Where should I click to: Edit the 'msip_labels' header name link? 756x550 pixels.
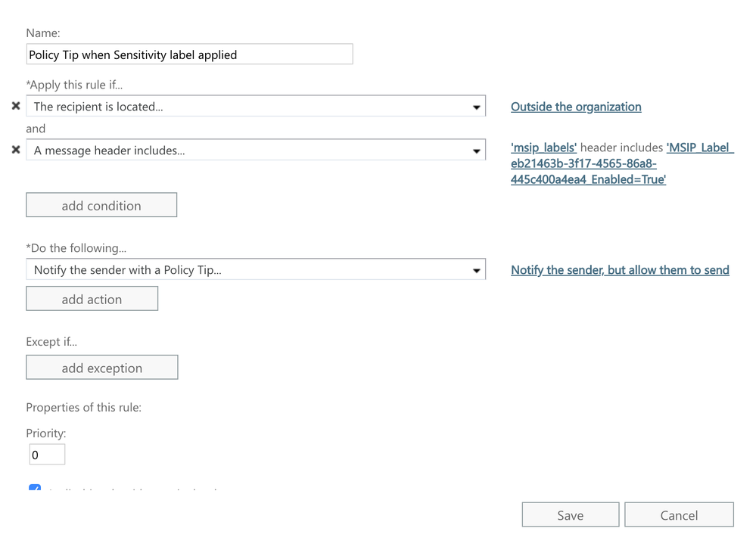click(x=543, y=148)
